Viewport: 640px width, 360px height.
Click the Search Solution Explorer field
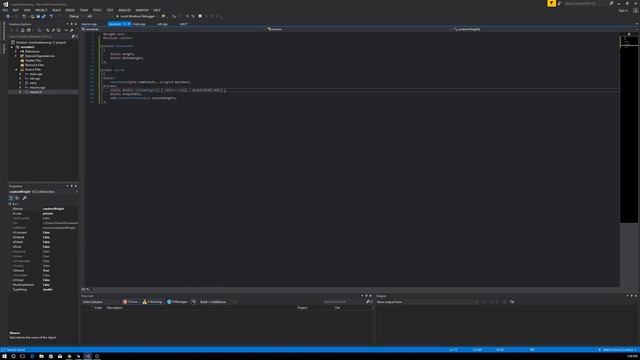pyautogui.click(x=40, y=36)
